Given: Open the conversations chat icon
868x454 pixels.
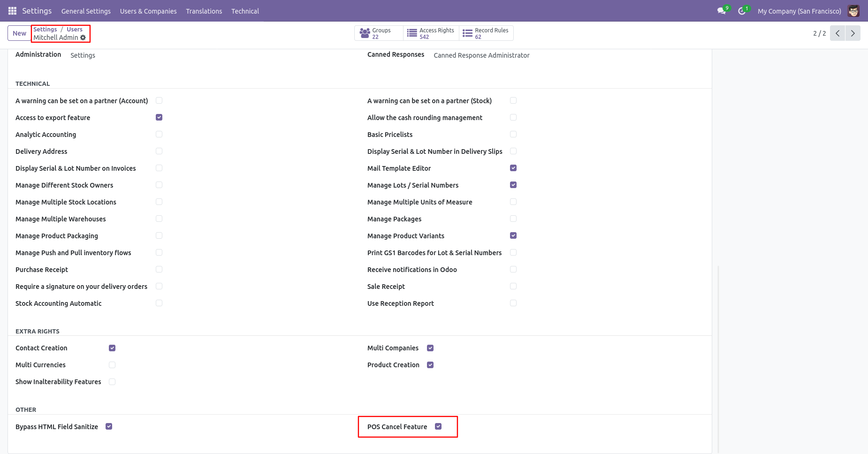Looking at the screenshot, I should click(721, 11).
